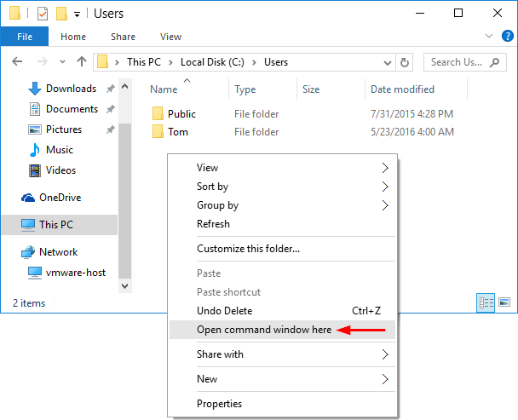Switch to Details view in status bar
This screenshot has width=518, height=420.
point(486,302)
